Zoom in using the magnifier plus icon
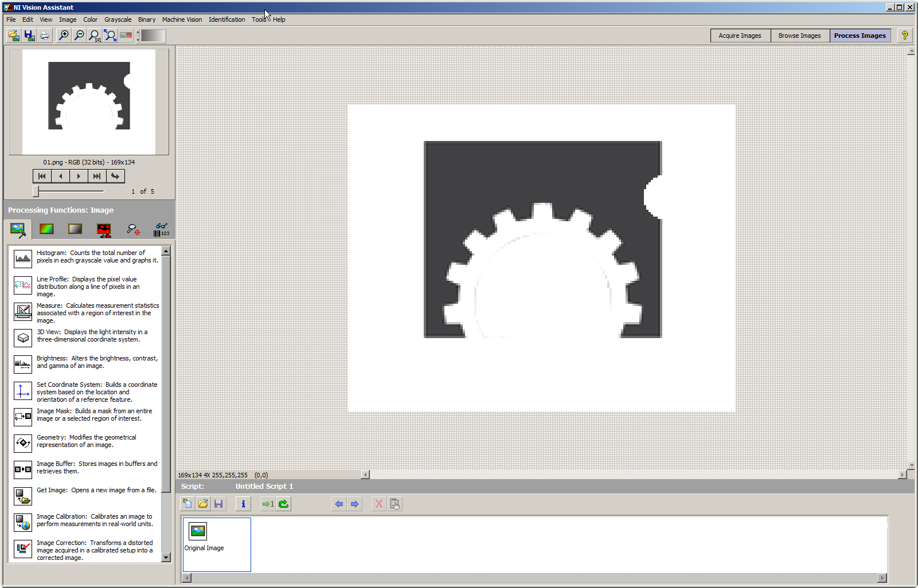918x588 pixels. point(64,36)
